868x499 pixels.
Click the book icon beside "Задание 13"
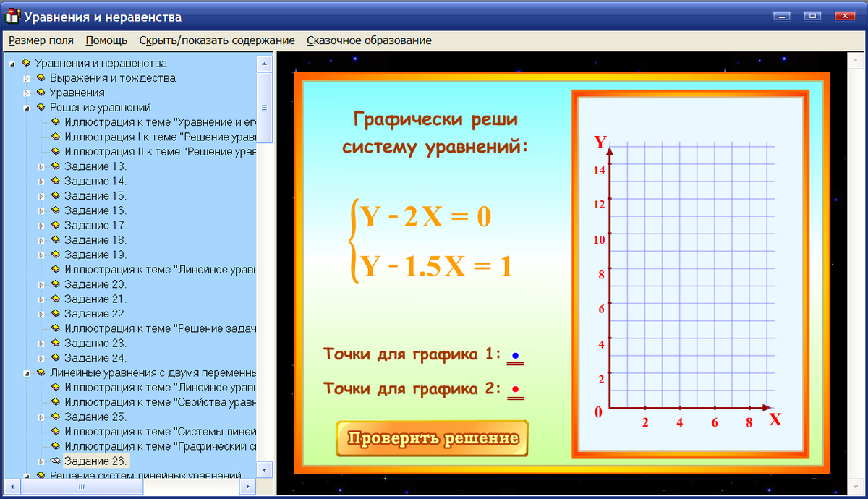(56, 166)
